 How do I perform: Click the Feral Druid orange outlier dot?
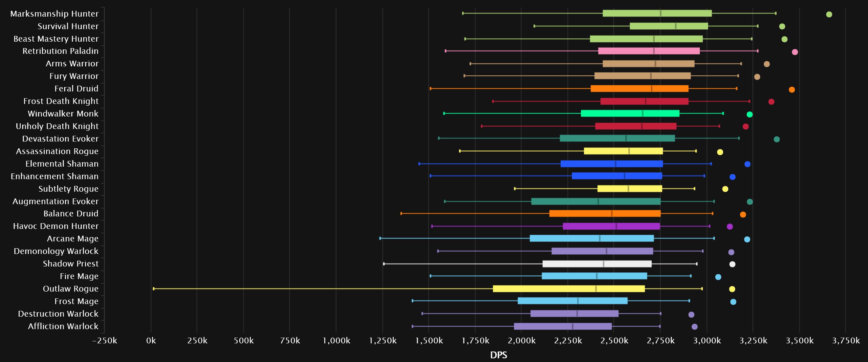click(792, 90)
